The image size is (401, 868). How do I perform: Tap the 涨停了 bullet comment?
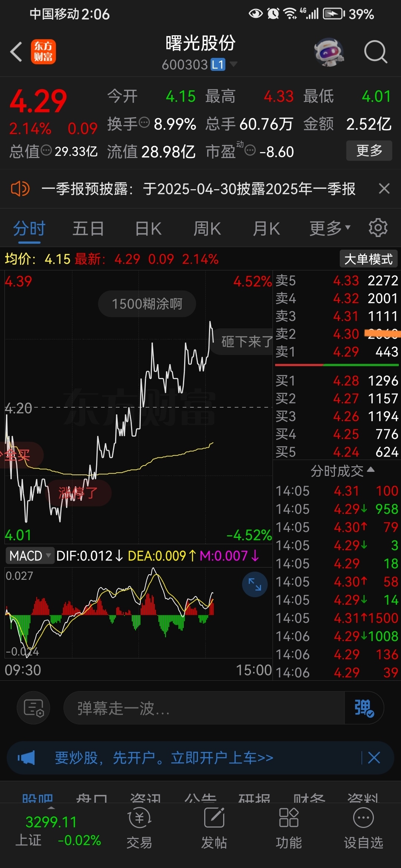pyautogui.click(x=78, y=493)
